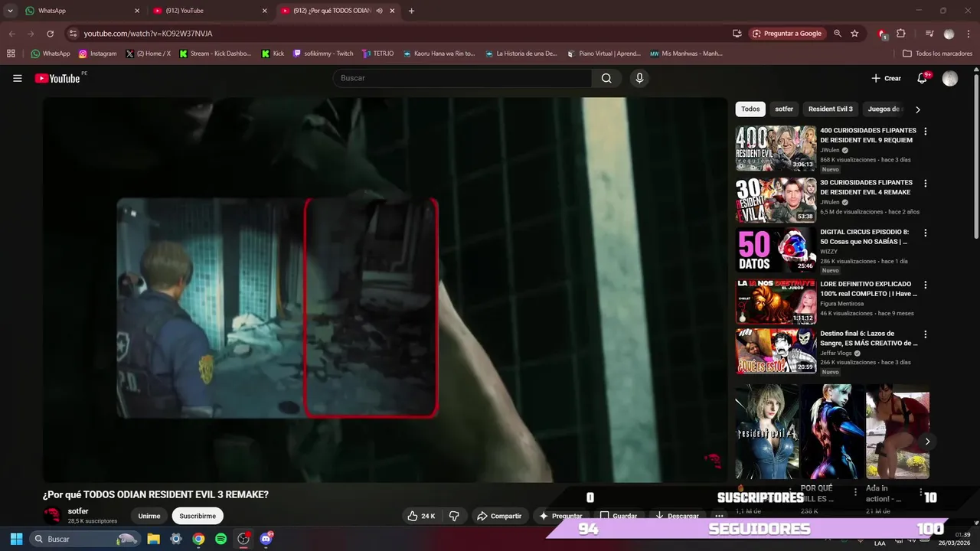Open the TETR.IO bookmark
This screenshot has height=551, width=980.
(377, 54)
